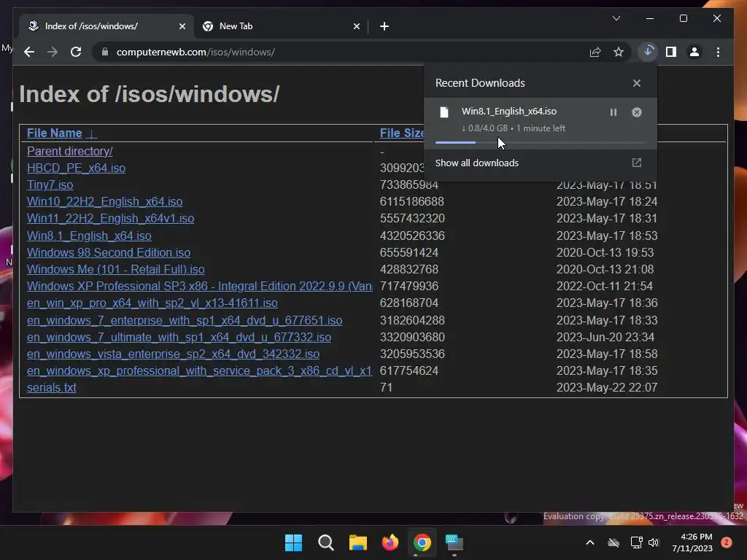
Task: Click the Chrome taskbar icon
Action: click(x=422, y=542)
